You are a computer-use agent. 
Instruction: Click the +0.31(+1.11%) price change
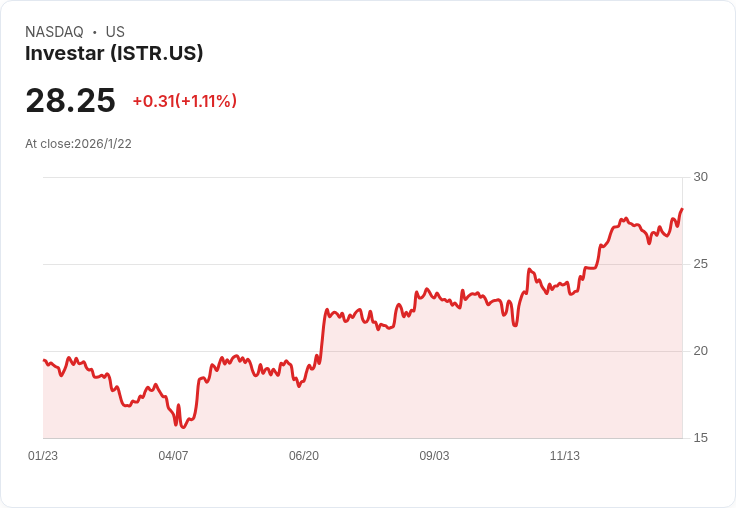point(184,101)
